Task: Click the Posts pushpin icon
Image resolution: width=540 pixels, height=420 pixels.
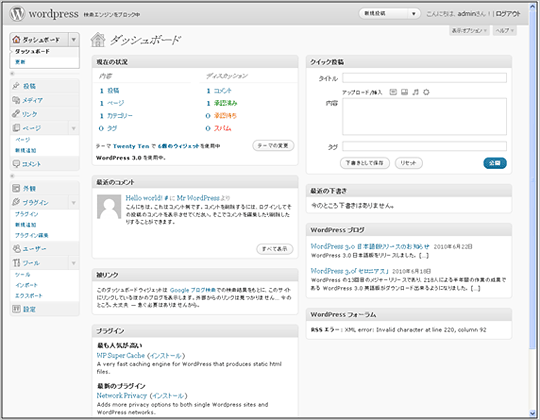Action: (16, 86)
